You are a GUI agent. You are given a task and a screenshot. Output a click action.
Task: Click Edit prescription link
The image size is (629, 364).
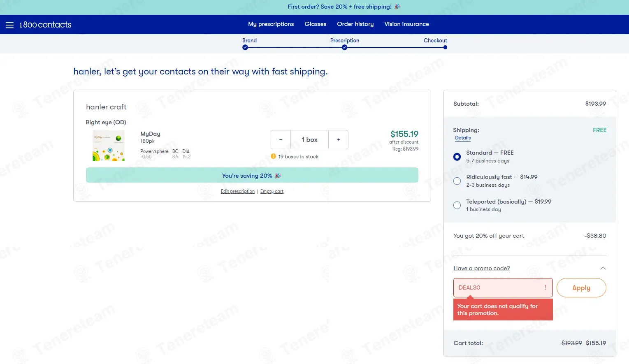238,191
